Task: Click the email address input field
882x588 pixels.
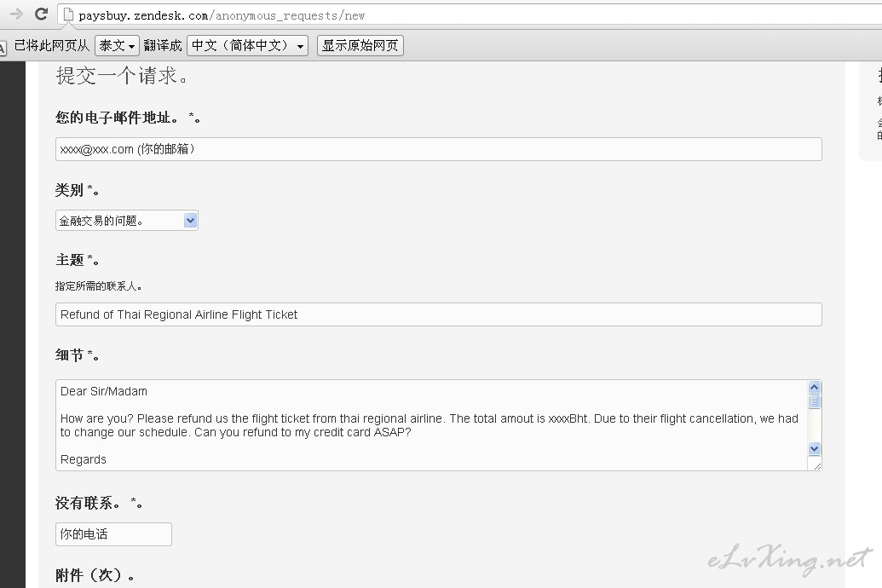Action: click(x=438, y=149)
